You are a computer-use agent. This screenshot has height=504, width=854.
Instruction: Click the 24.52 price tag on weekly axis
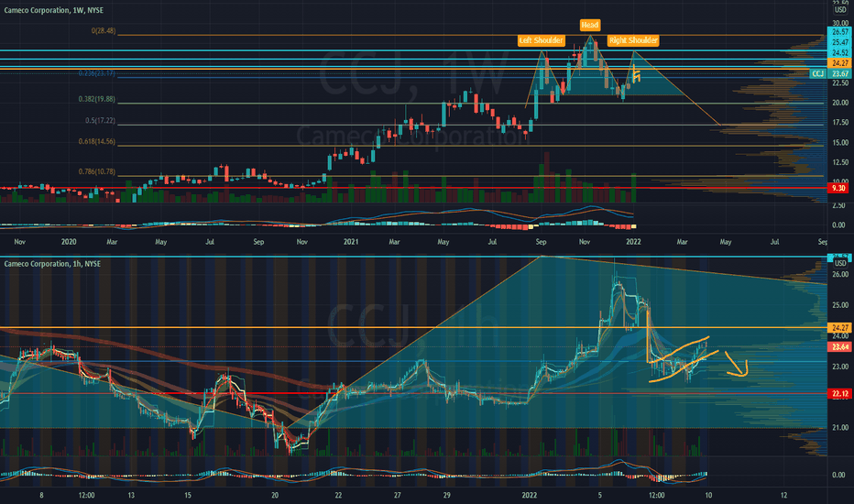click(840, 53)
